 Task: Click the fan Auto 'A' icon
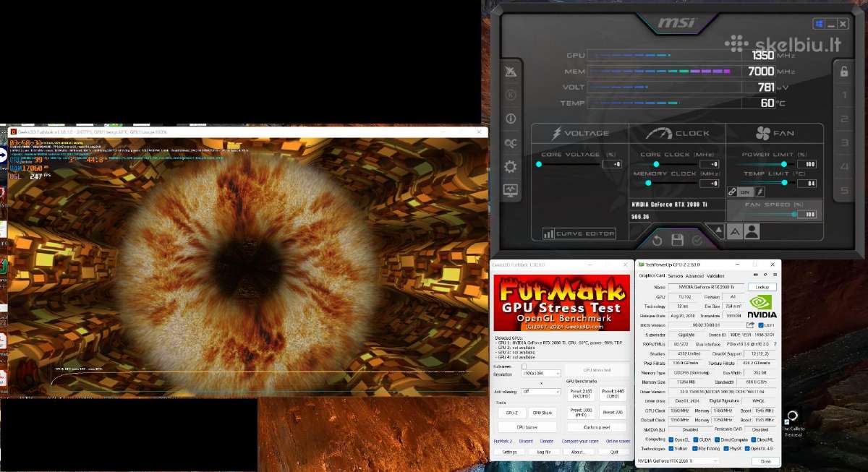[735, 231]
